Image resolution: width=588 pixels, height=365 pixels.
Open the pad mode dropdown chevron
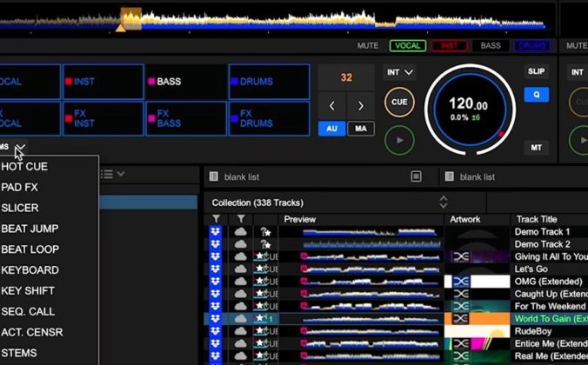(20, 147)
